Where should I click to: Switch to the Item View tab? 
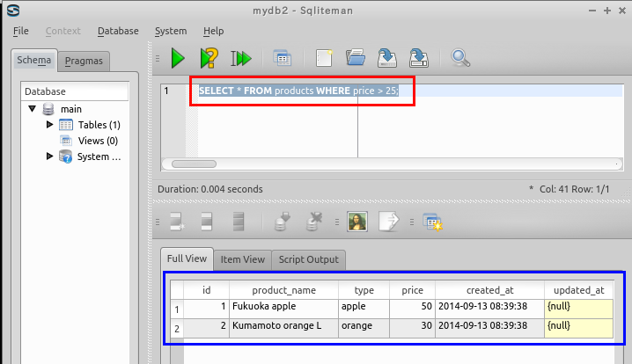(x=242, y=259)
